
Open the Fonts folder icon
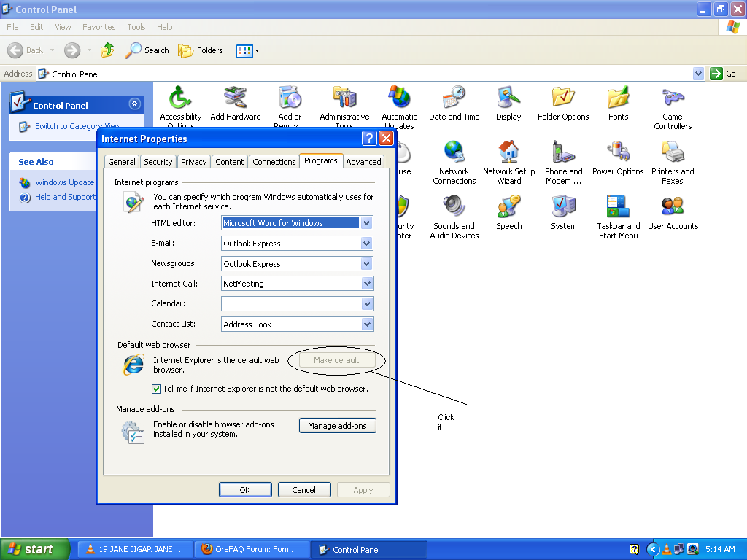coord(618,104)
